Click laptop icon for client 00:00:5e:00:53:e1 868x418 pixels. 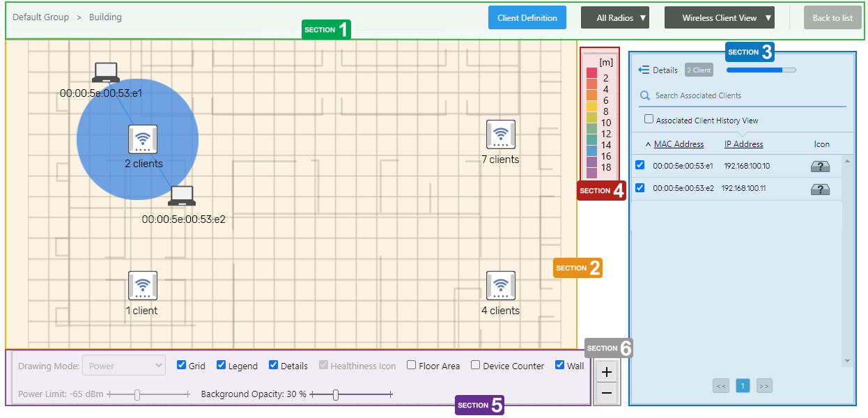point(106,72)
